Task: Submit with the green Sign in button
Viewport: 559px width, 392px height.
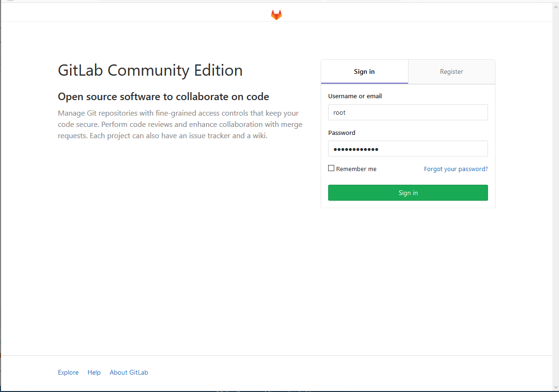Action: coord(408,193)
